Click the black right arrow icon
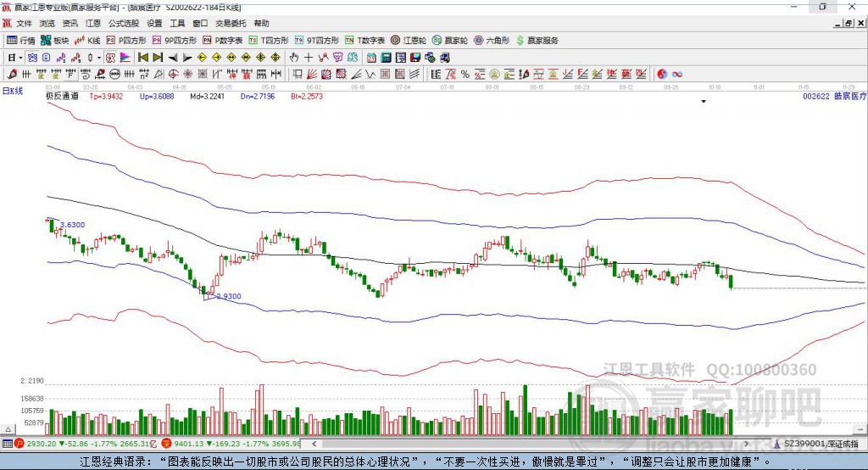Image resolution: width=868 pixels, height=470 pixels. pyautogui.click(x=187, y=58)
